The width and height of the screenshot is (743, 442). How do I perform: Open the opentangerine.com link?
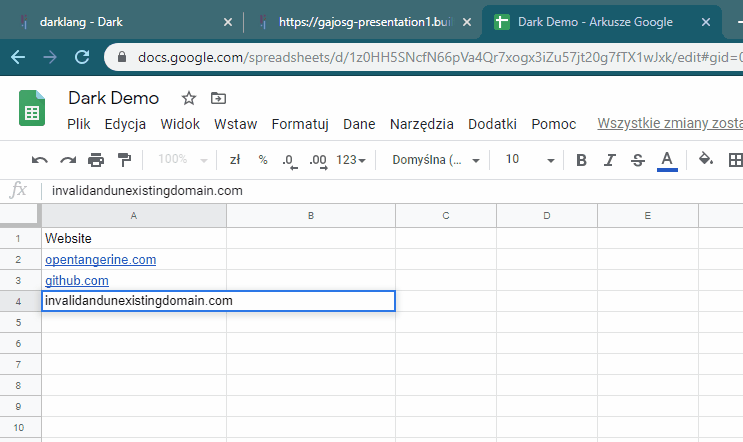tap(100, 260)
